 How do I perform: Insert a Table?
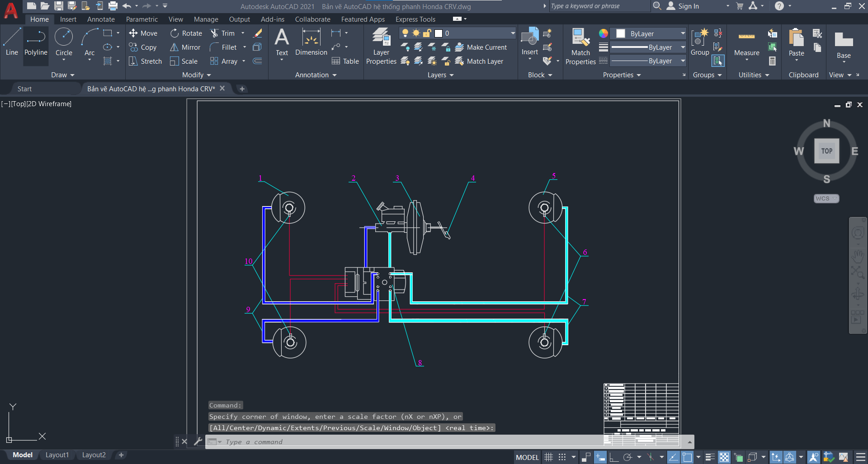click(345, 61)
